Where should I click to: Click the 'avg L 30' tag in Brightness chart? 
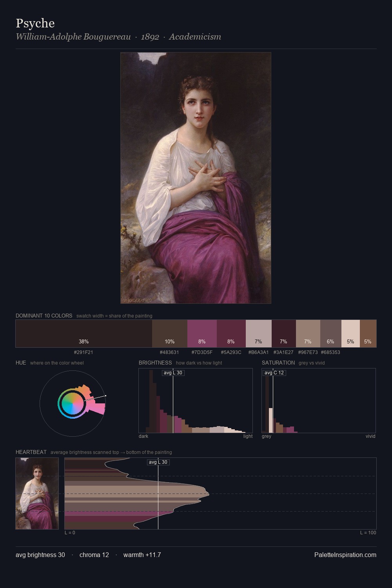(x=173, y=373)
